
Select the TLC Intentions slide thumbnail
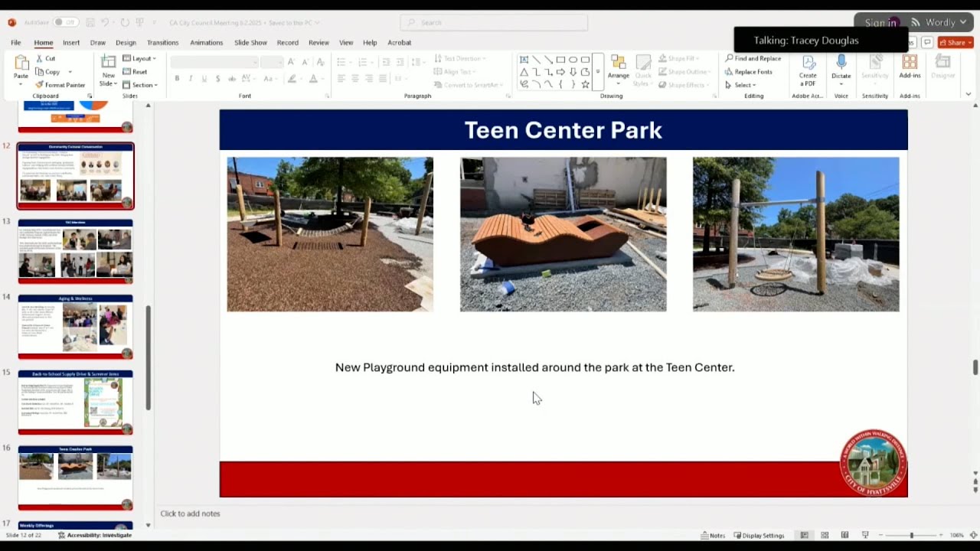point(75,251)
